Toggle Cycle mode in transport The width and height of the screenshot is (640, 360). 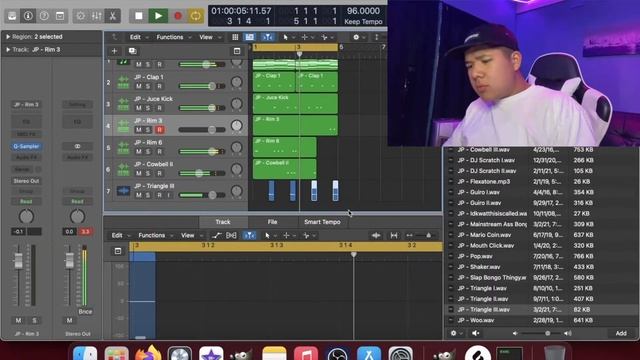tap(196, 16)
